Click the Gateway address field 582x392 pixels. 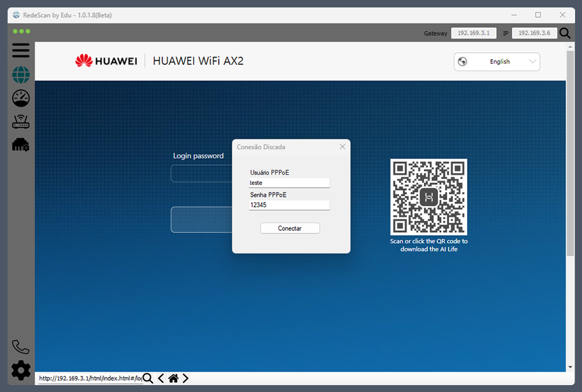(x=474, y=33)
